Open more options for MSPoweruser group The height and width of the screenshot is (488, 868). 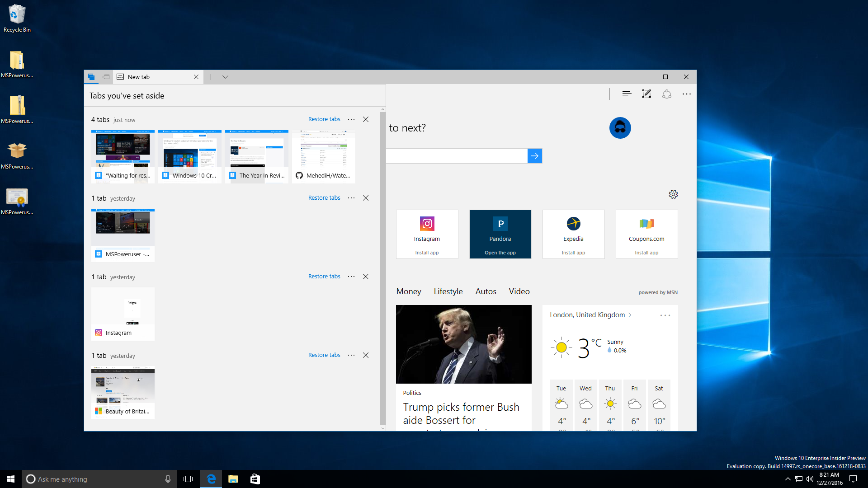[x=351, y=198]
